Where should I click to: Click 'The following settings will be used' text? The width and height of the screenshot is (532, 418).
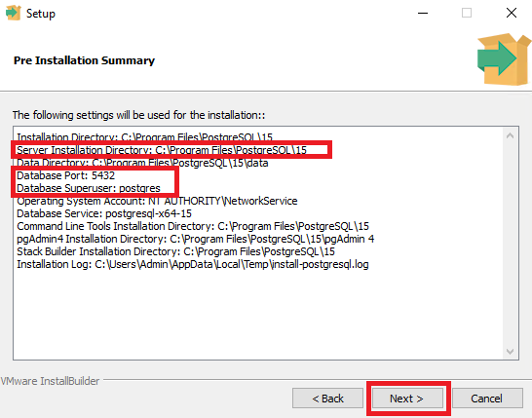click(x=138, y=115)
